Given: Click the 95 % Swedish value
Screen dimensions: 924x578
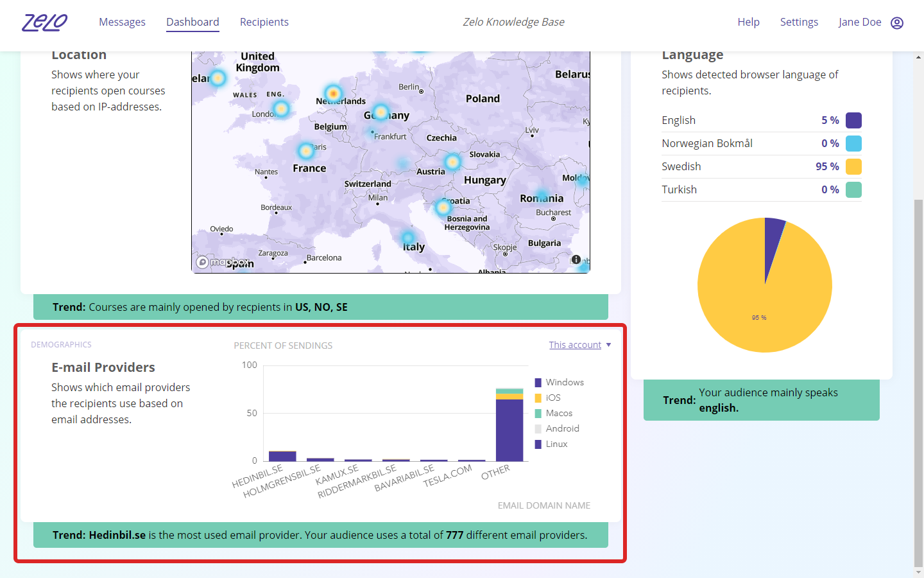Looking at the screenshot, I should coord(827,166).
